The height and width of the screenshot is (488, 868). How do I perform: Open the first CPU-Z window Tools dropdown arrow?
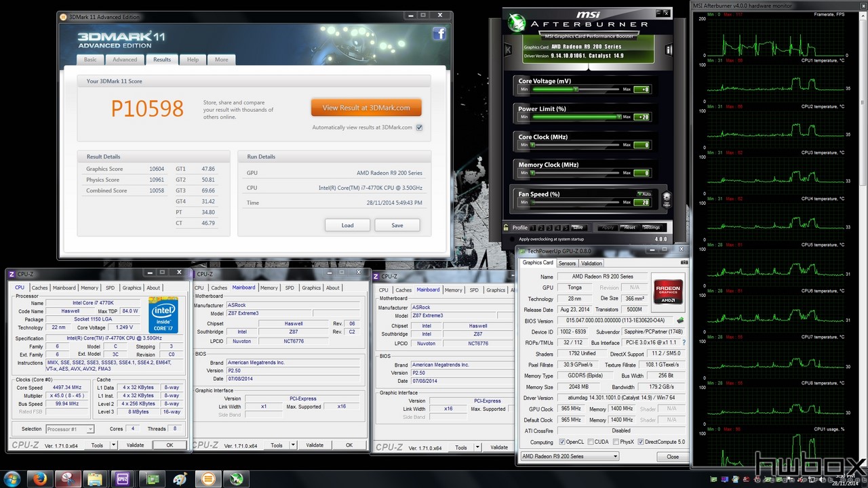[113, 445]
